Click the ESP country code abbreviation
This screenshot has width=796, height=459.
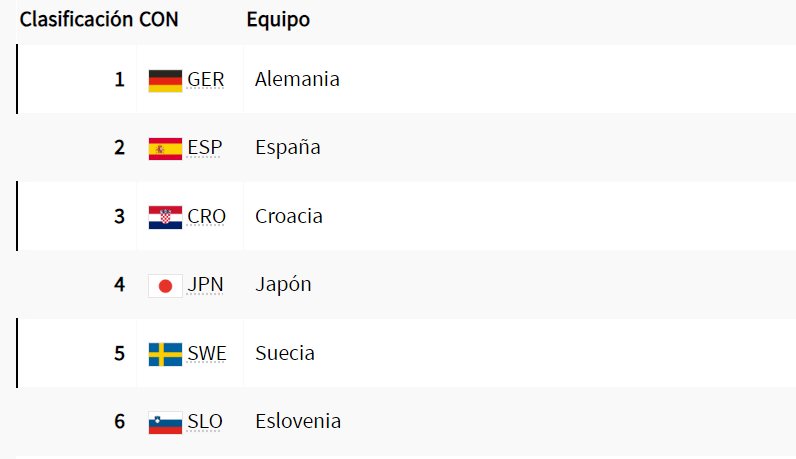click(205, 148)
